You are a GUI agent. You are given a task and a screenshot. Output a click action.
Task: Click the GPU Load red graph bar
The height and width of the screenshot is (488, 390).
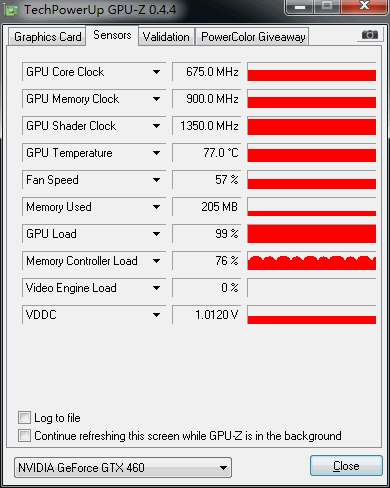[312, 234]
